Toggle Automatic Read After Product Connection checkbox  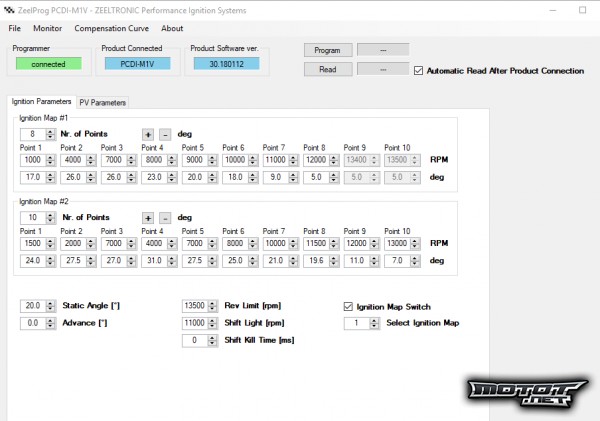coord(418,71)
